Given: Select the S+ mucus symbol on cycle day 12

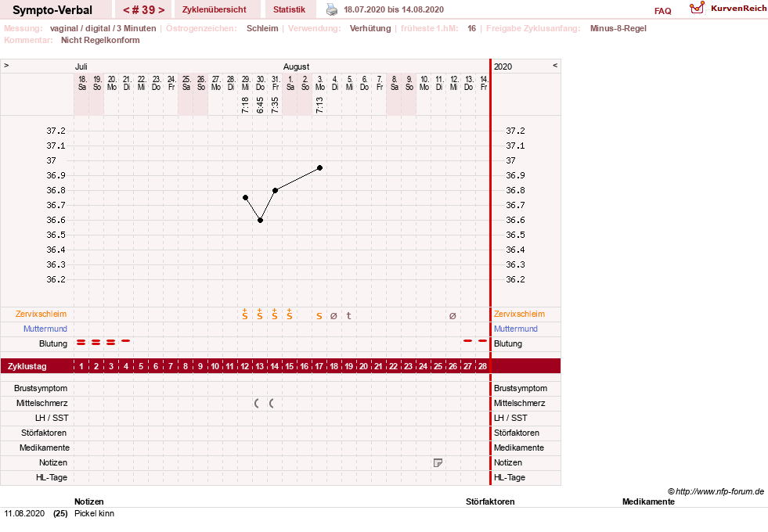Looking at the screenshot, I should (x=245, y=315).
